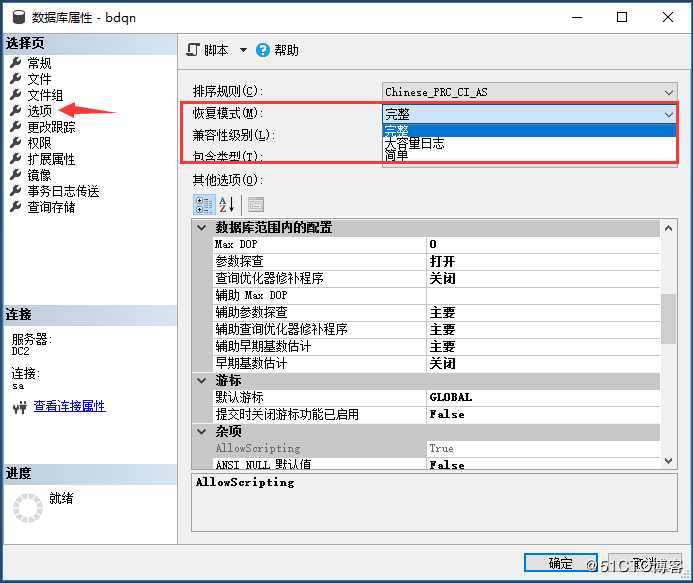Open the 更改跟踪 page
Viewport: 693px width, 583px height.
pos(51,127)
